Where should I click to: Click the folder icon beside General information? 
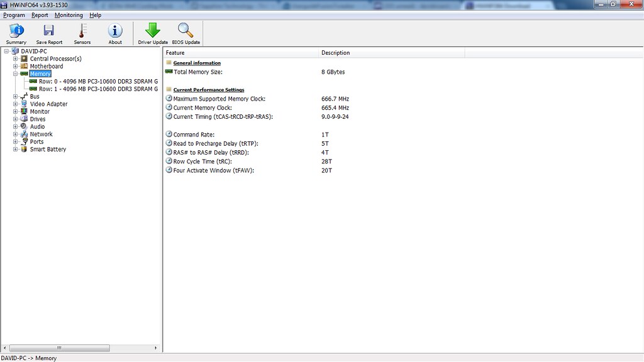(169, 62)
